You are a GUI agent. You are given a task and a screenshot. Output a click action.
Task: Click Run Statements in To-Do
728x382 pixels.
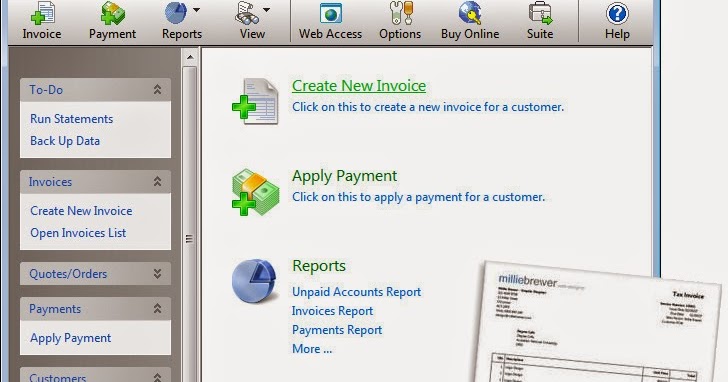coord(72,119)
